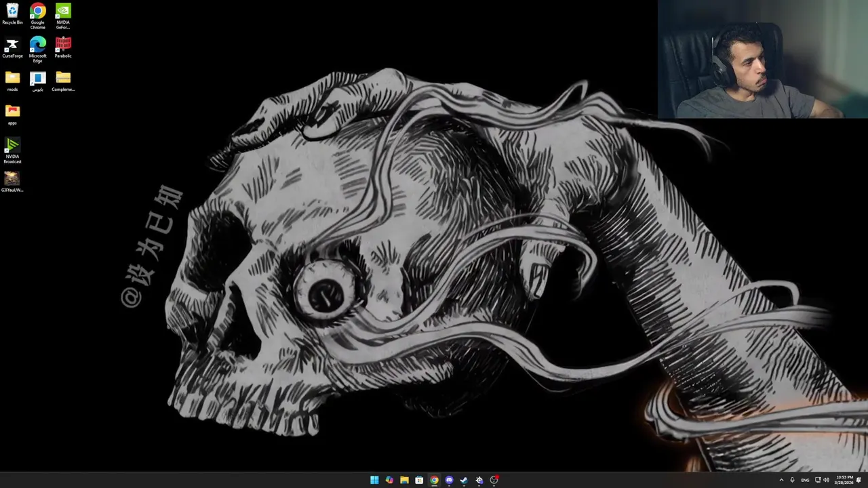Click the microphone tray icon
This screenshot has width=868, height=488.
[792, 480]
